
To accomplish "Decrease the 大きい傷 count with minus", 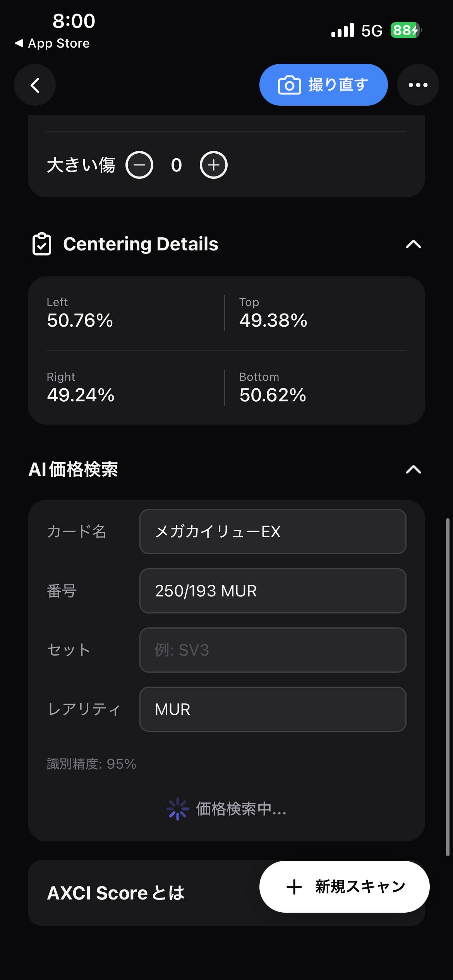I will pyautogui.click(x=139, y=165).
